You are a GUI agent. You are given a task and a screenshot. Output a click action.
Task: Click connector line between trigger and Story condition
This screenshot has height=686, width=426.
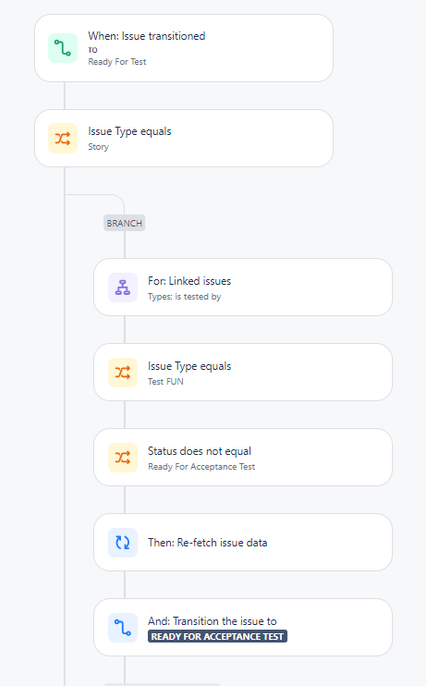pyautogui.click(x=65, y=96)
